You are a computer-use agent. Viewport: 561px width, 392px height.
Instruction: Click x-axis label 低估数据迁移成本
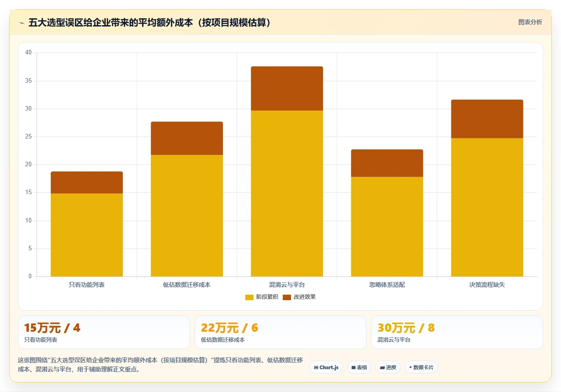pos(187,285)
